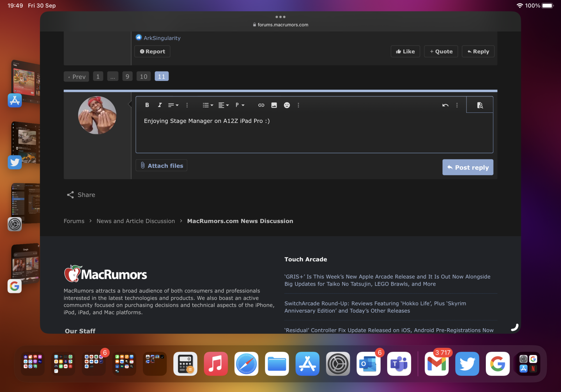Open Microsoft Teams from the dock
Image resolution: width=561 pixels, height=392 pixels.
399,364
